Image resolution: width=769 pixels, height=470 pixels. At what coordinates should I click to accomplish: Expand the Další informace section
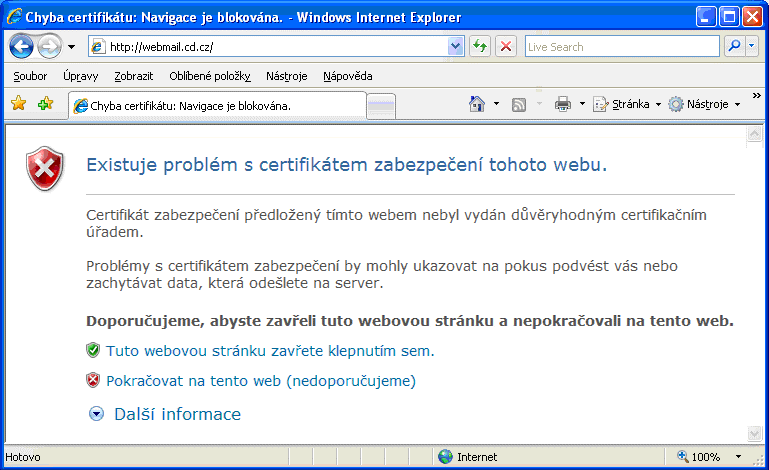coord(166,414)
